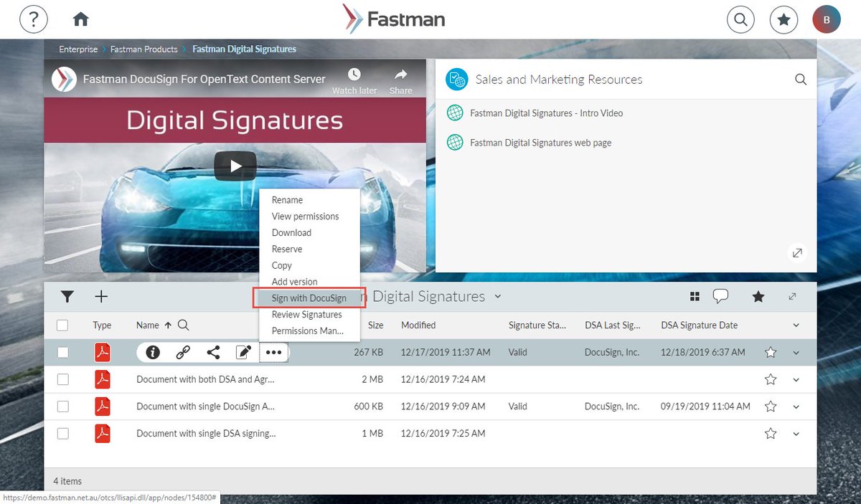Open the comments speech bubble icon
The height and width of the screenshot is (504, 861).
[720, 296]
